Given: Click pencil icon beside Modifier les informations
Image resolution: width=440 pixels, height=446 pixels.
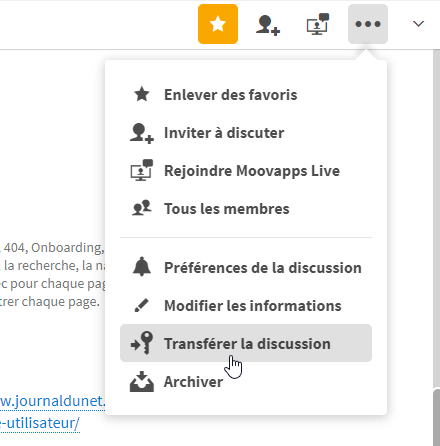Looking at the screenshot, I should point(141,305).
